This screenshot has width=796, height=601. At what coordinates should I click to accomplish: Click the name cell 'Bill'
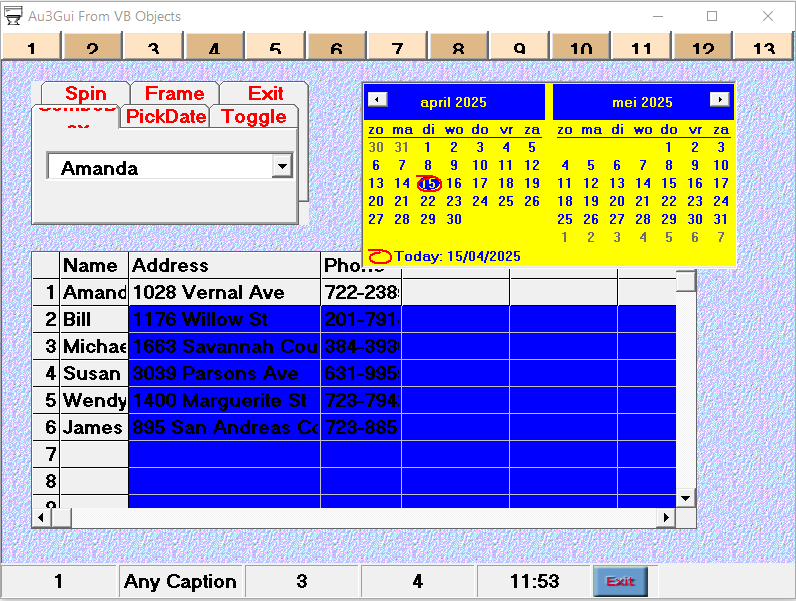pyautogui.click(x=94, y=319)
